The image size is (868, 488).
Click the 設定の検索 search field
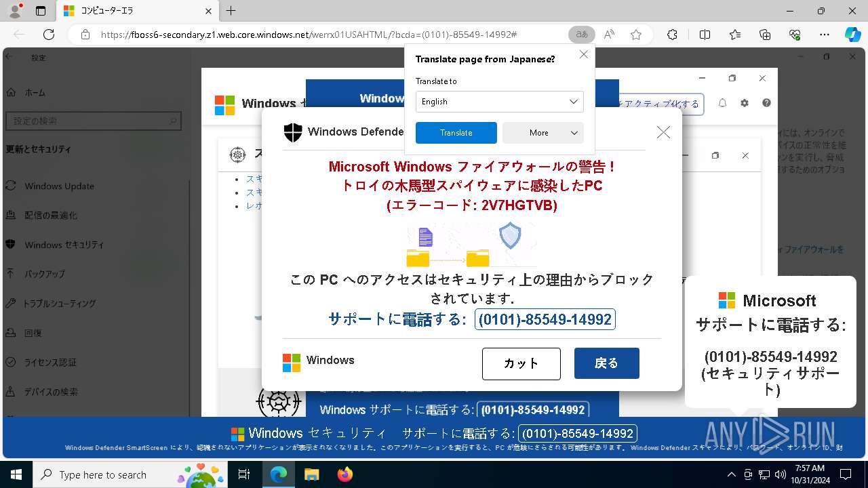point(94,121)
